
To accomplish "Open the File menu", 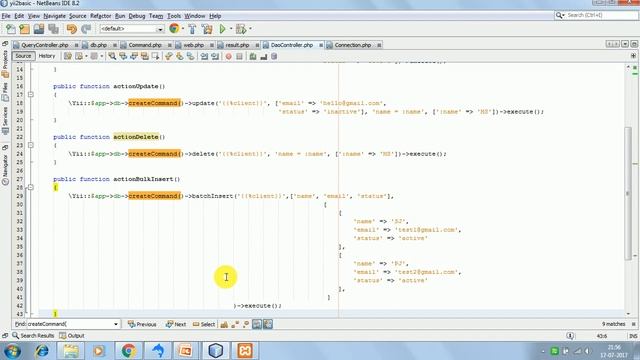I will tap(6, 16).
